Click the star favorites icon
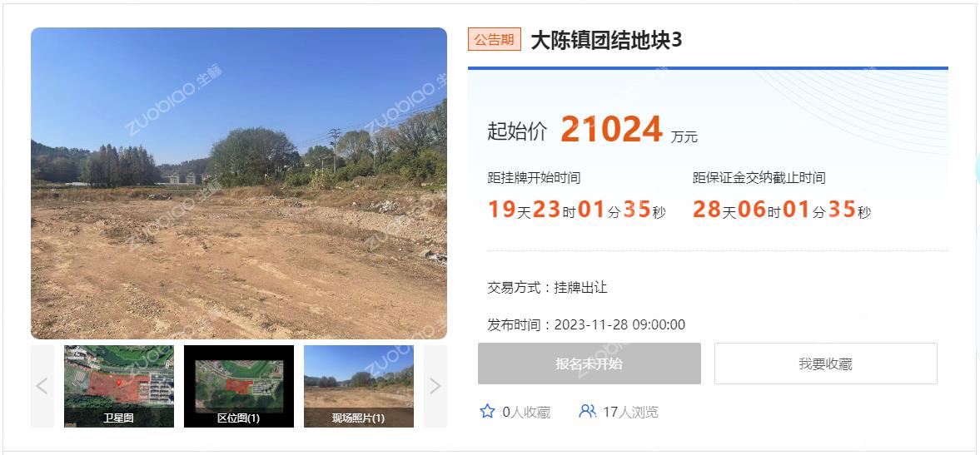 [487, 411]
